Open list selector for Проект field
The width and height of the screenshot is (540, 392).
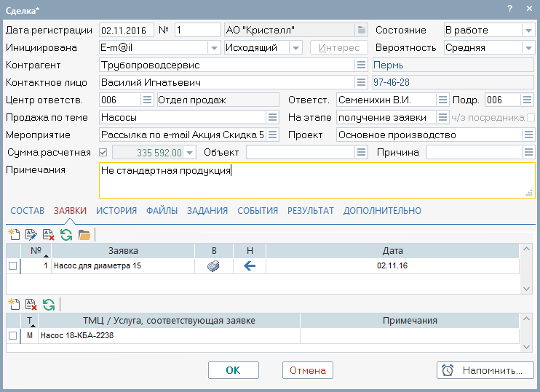pyautogui.click(x=528, y=135)
